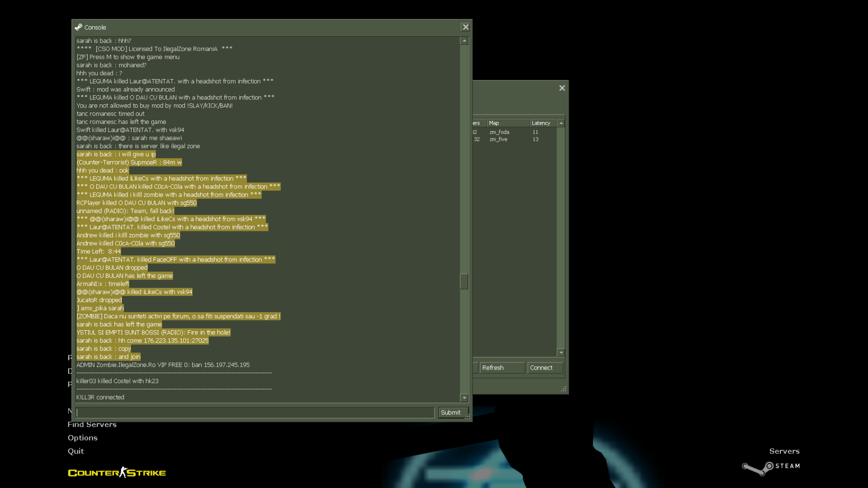Click the 'sarah is back : mohaned?' line

tap(111, 65)
